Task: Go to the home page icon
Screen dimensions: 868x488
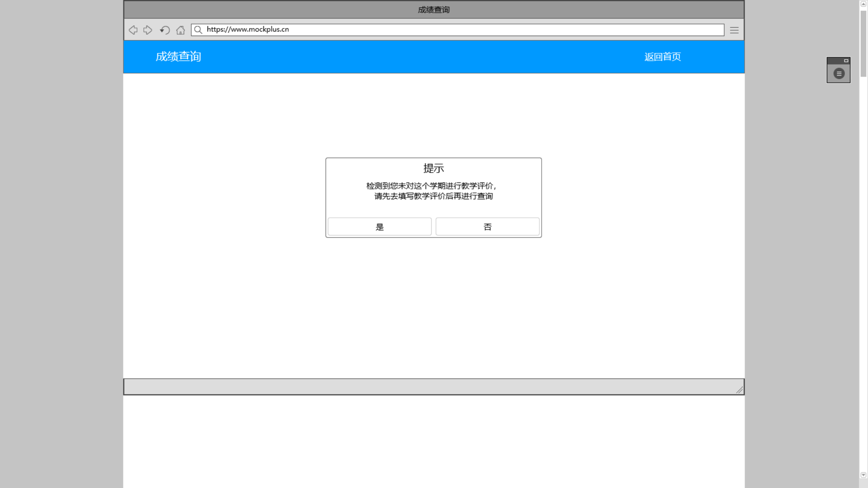Action: point(180,30)
